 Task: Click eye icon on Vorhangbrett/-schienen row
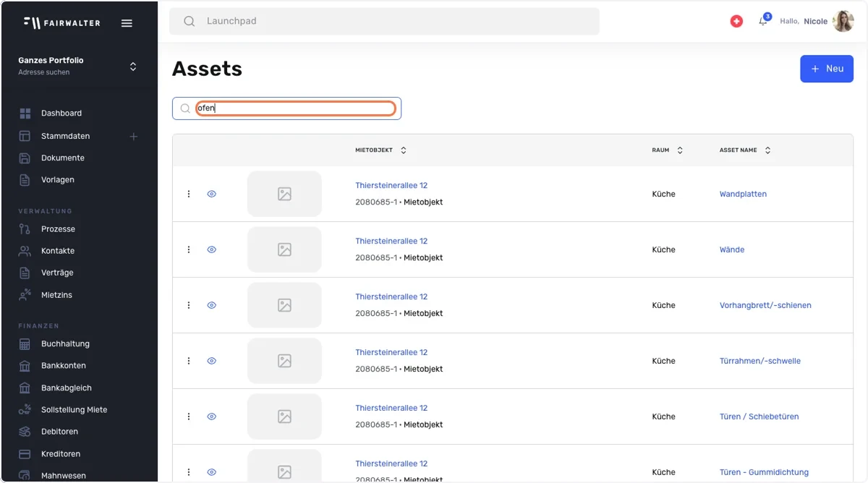(212, 305)
